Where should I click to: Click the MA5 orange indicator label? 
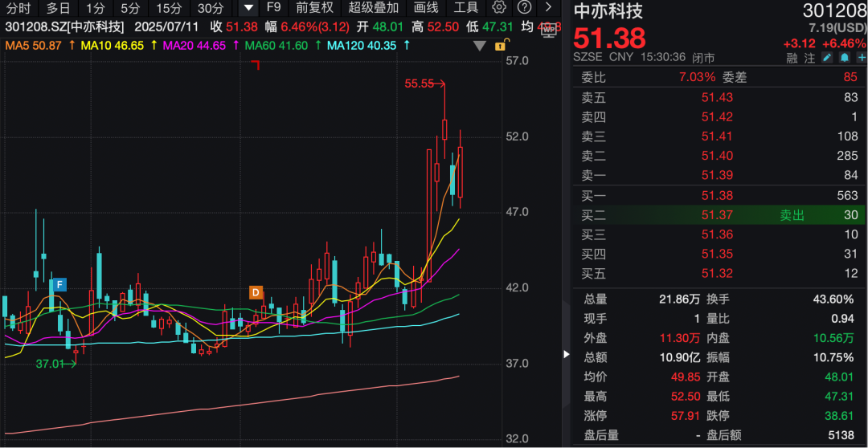point(33,45)
